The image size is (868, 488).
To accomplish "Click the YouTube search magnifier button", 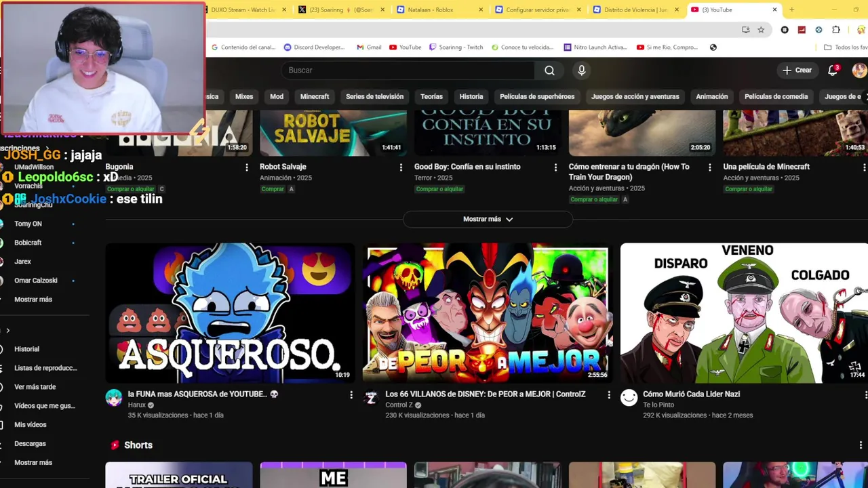I will click(549, 70).
